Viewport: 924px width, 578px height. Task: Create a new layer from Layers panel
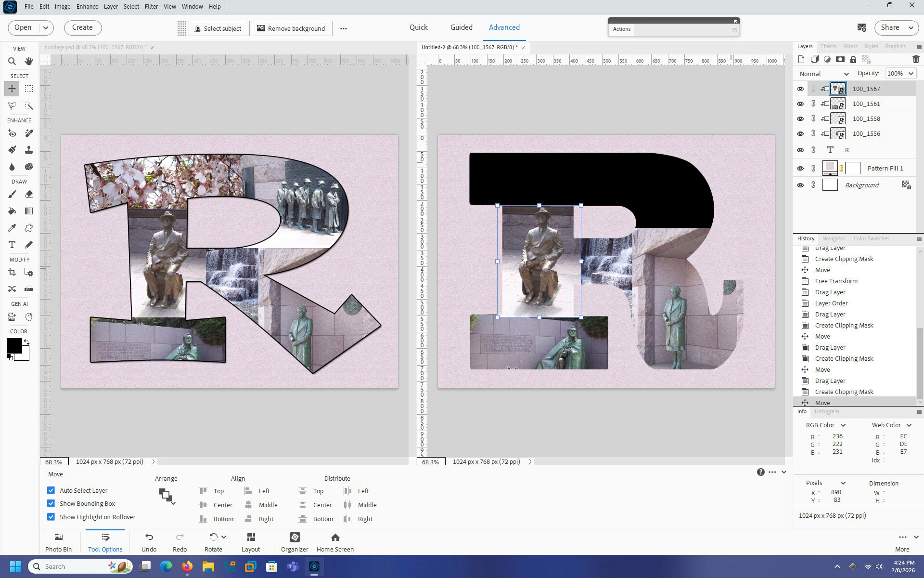pos(801,59)
